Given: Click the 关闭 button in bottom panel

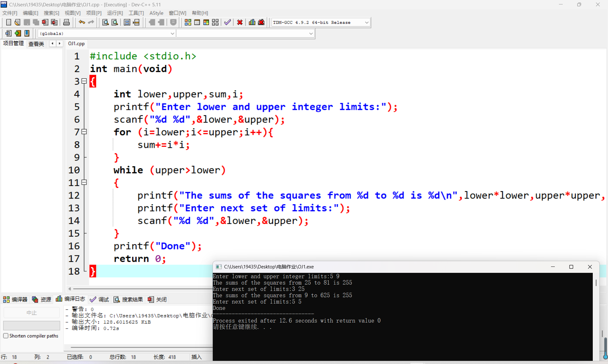Looking at the screenshot, I should coord(157,299).
